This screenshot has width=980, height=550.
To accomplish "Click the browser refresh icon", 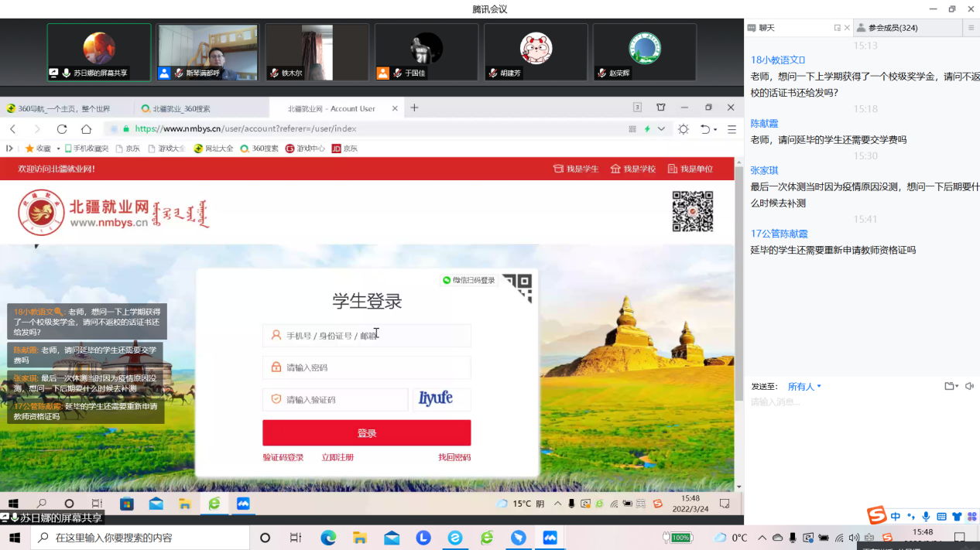I will coord(62,129).
